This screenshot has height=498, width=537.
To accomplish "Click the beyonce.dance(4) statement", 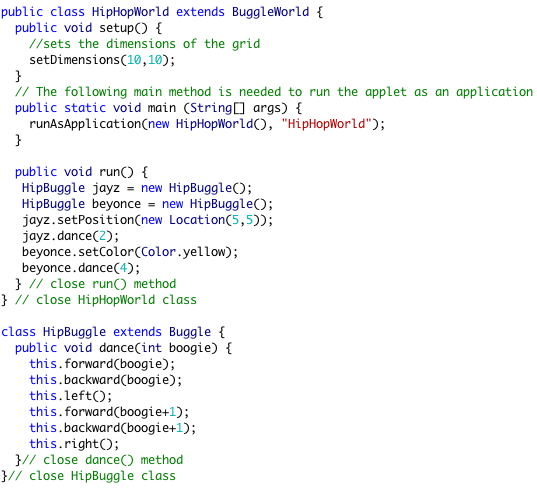I will click(x=81, y=268).
